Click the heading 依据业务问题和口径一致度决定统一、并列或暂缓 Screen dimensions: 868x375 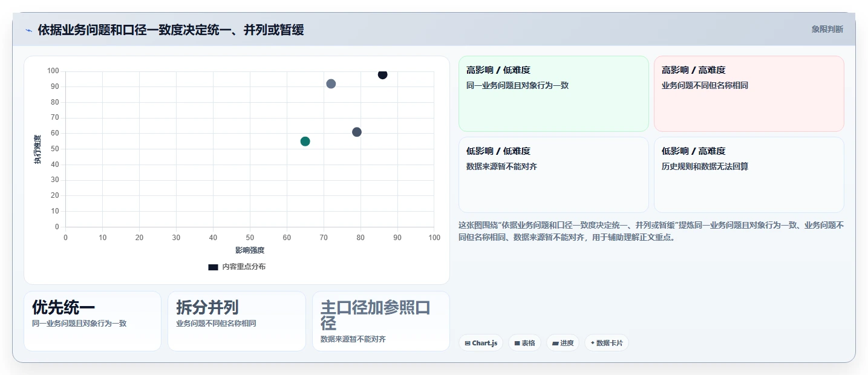tap(171, 30)
